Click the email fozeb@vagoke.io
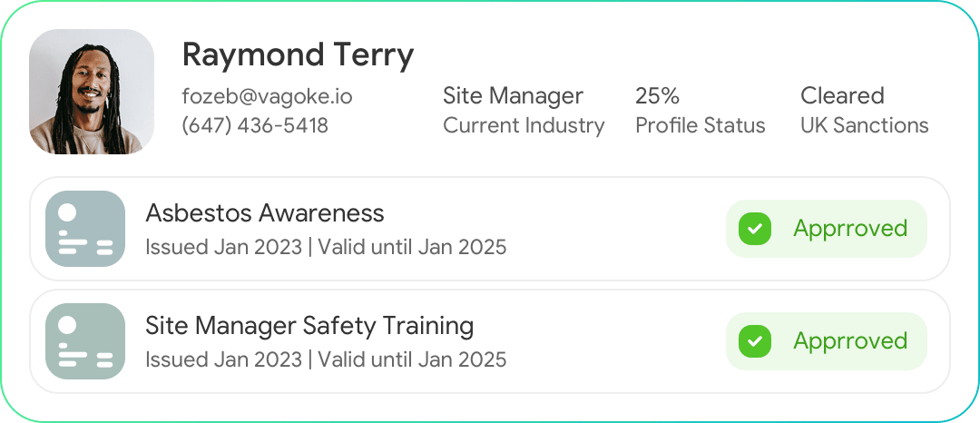980x423 pixels. (267, 96)
